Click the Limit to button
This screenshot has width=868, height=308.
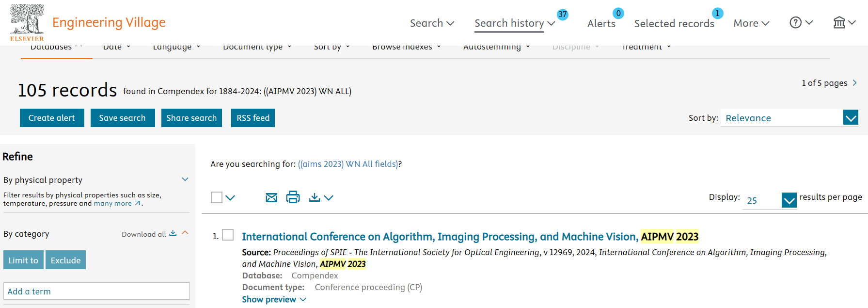23,260
